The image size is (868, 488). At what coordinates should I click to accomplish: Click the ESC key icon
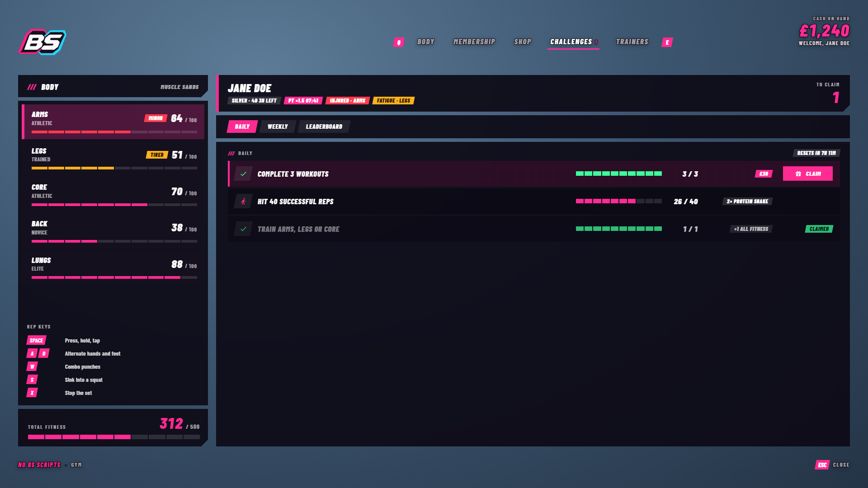(822, 465)
